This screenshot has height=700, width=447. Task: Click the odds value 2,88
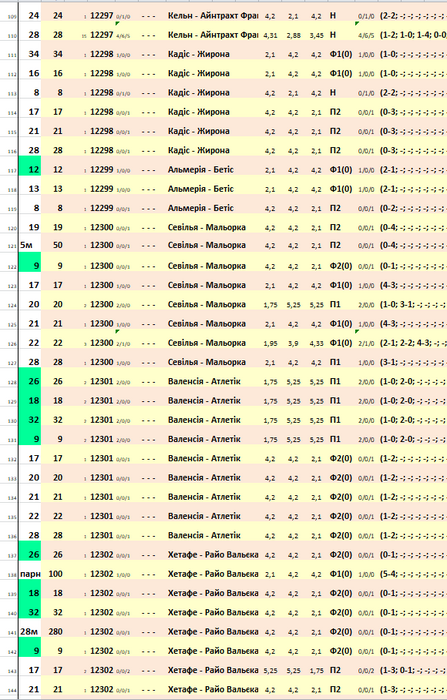[293, 35]
